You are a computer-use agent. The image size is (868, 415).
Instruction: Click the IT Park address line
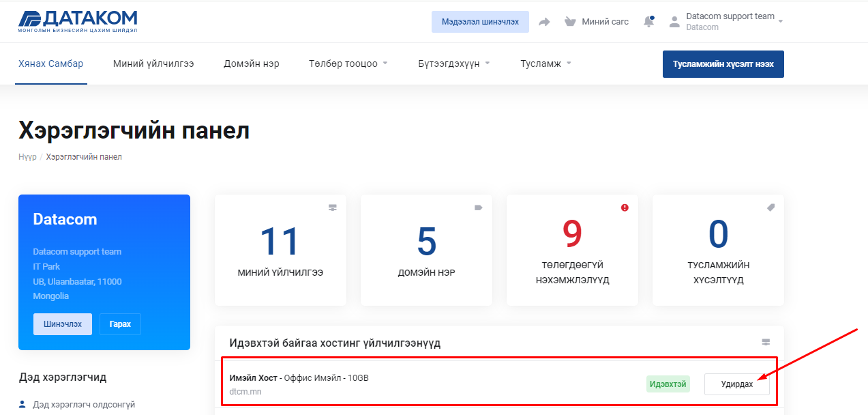pos(46,266)
